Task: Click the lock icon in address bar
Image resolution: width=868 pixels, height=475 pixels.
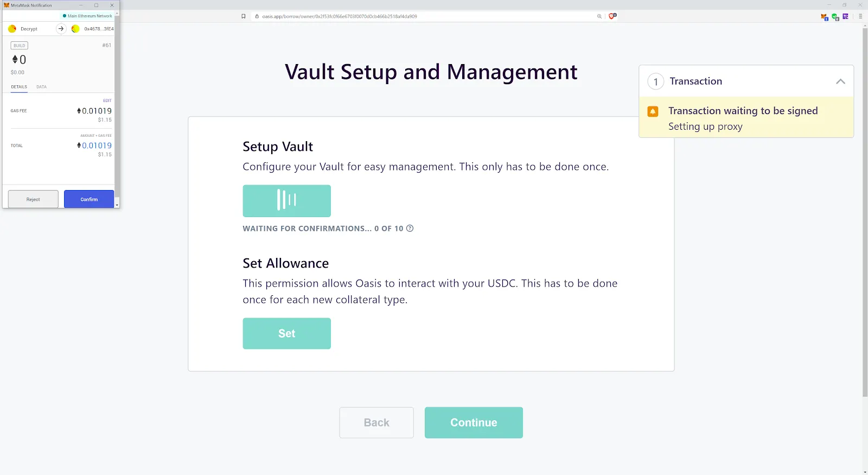Action: click(257, 16)
